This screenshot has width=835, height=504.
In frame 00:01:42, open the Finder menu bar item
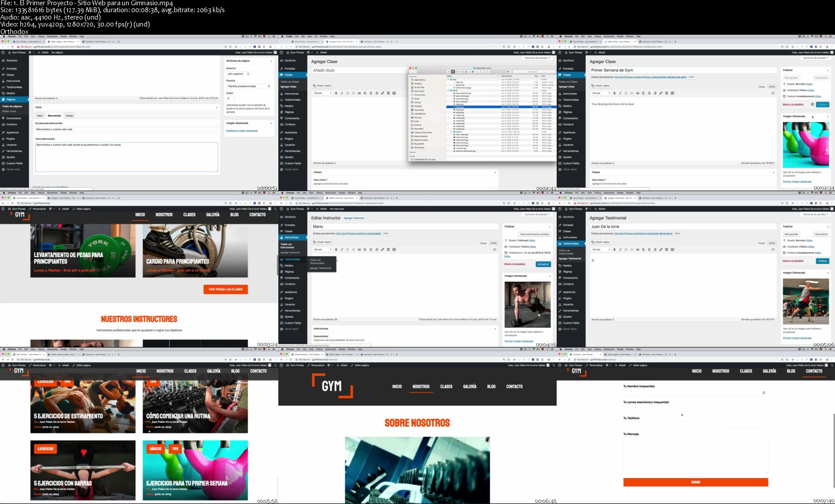(289, 36)
